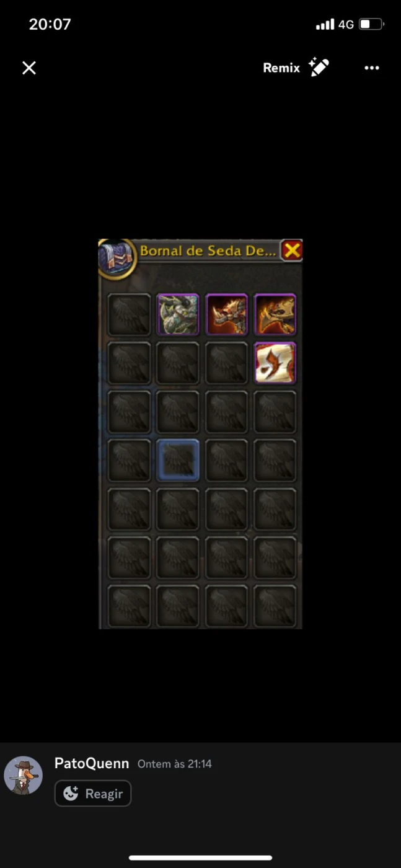
Task: Select the white scroll item with red symbol
Action: [275, 363]
